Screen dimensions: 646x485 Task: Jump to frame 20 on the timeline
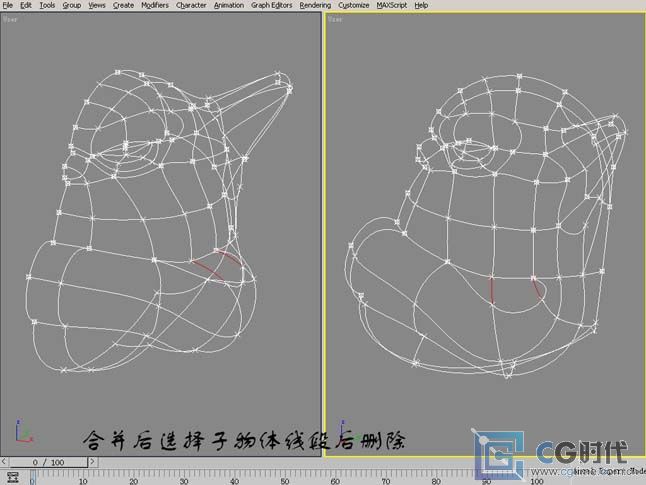point(133,481)
